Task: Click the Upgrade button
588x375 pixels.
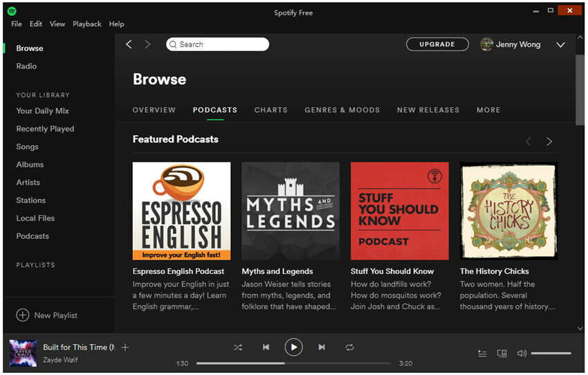Action: pyautogui.click(x=437, y=44)
